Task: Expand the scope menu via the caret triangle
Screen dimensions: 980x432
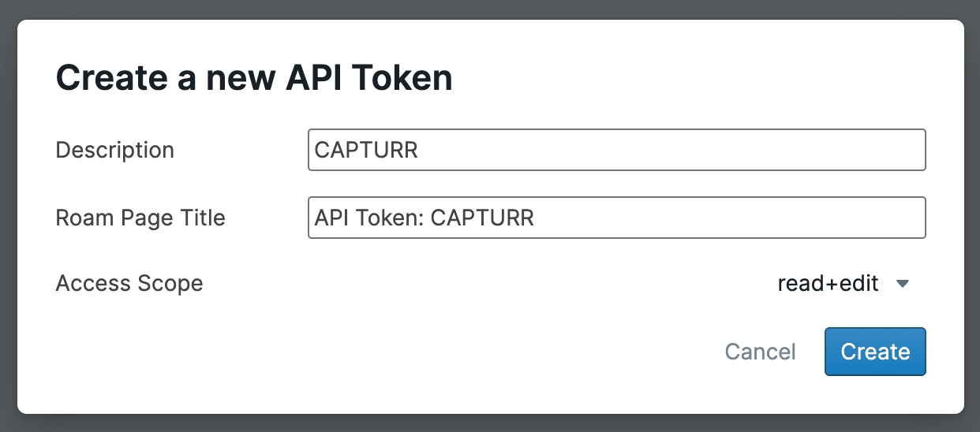Action: pos(903,284)
